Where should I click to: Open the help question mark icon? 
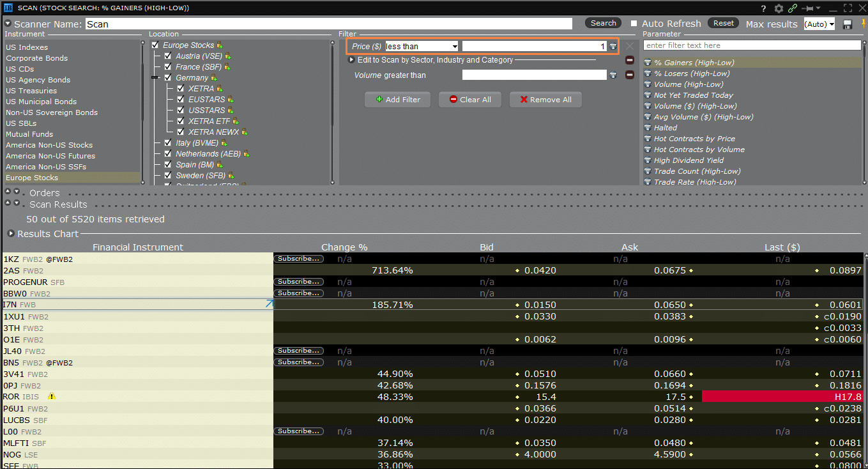point(763,8)
